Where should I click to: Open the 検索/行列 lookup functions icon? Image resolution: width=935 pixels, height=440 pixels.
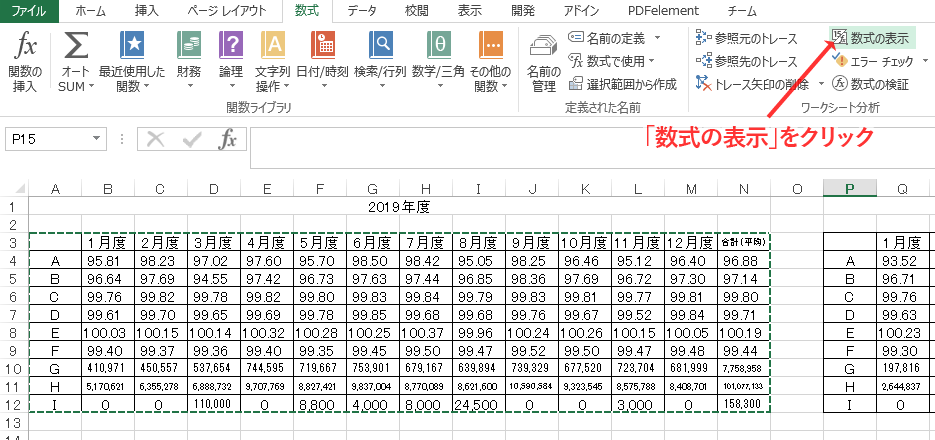tap(380, 45)
